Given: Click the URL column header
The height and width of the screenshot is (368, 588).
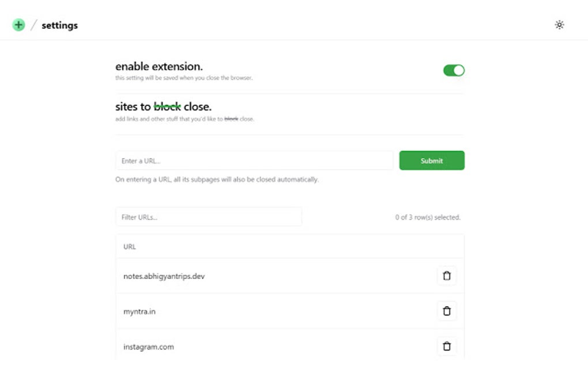Looking at the screenshot, I should [x=130, y=247].
